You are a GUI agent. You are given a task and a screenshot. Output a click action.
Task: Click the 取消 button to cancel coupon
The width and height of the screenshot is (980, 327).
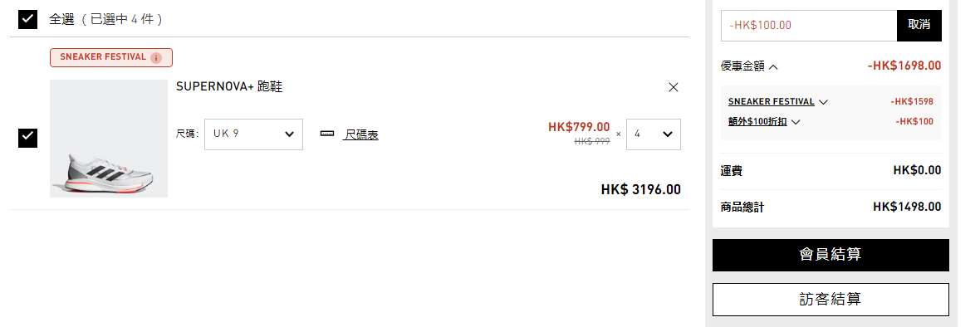tap(919, 26)
